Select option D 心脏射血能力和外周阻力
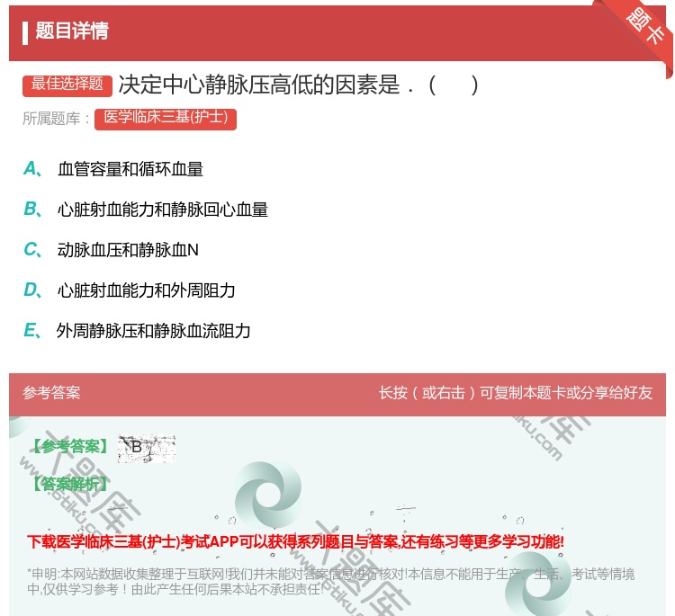Viewport: 675px width, 616px height. tap(147, 290)
